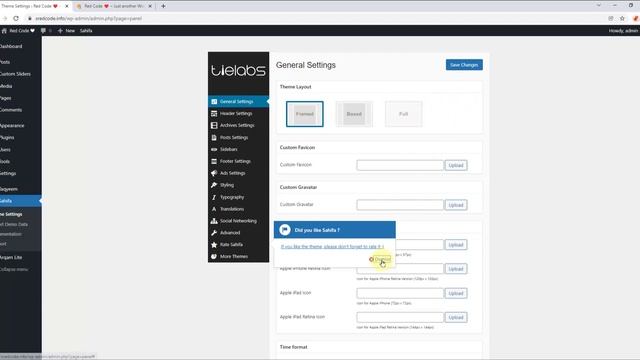Open the Sahifa menu in the admin bar
640x360 pixels.
click(86, 31)
